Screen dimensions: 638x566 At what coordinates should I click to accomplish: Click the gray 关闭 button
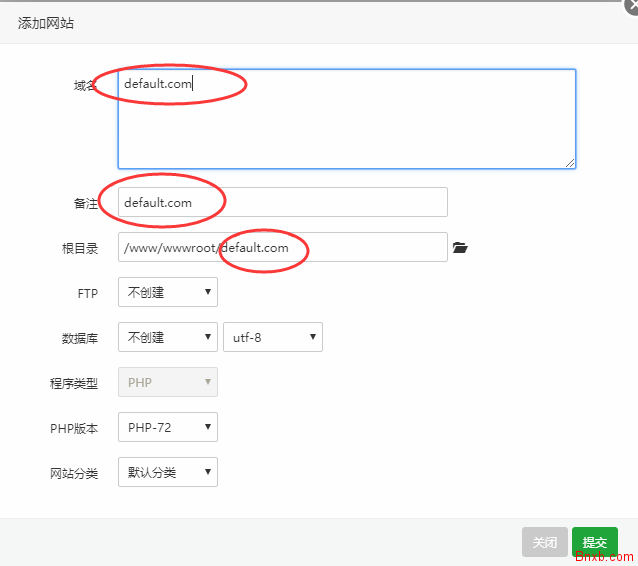pyautogui.click(x=544, y=542)
